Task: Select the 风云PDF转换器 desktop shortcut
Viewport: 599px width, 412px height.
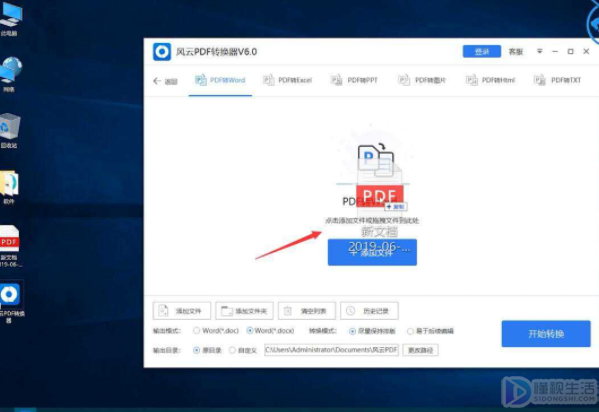Action: tap(11, 303)
